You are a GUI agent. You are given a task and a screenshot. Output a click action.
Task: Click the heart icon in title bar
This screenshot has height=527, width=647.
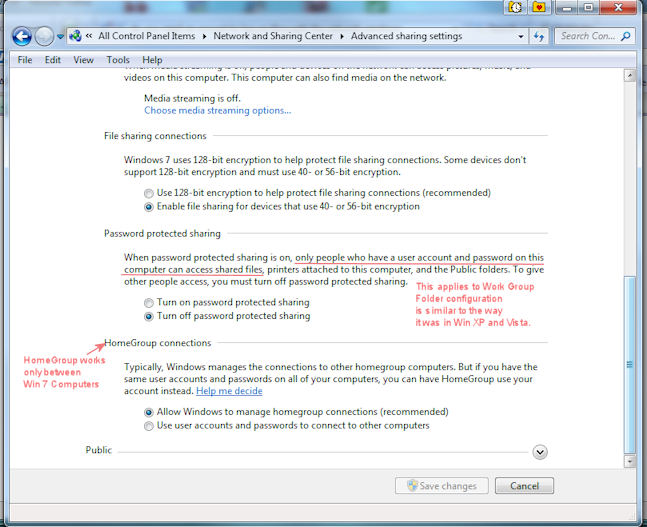(x=539, y=7)
